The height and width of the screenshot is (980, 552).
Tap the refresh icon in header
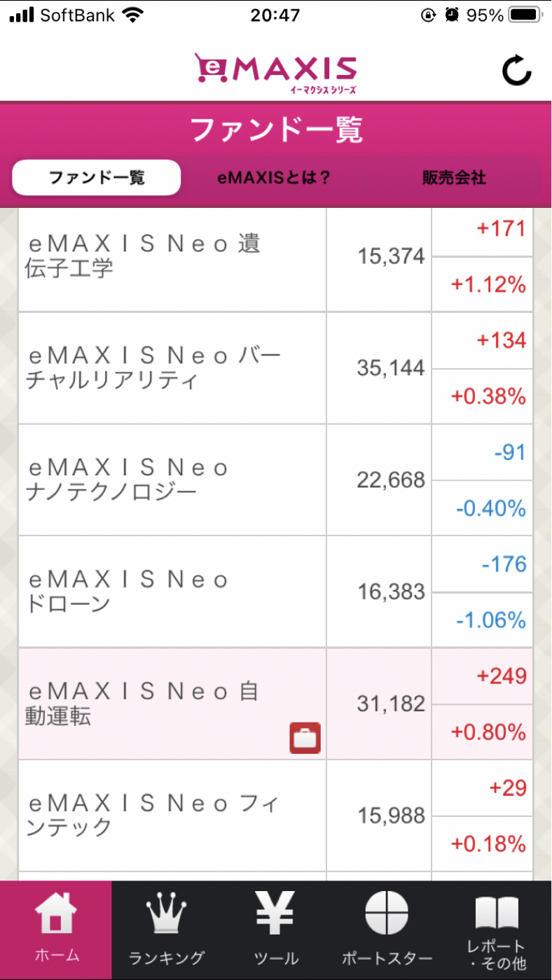click(517, 70)
